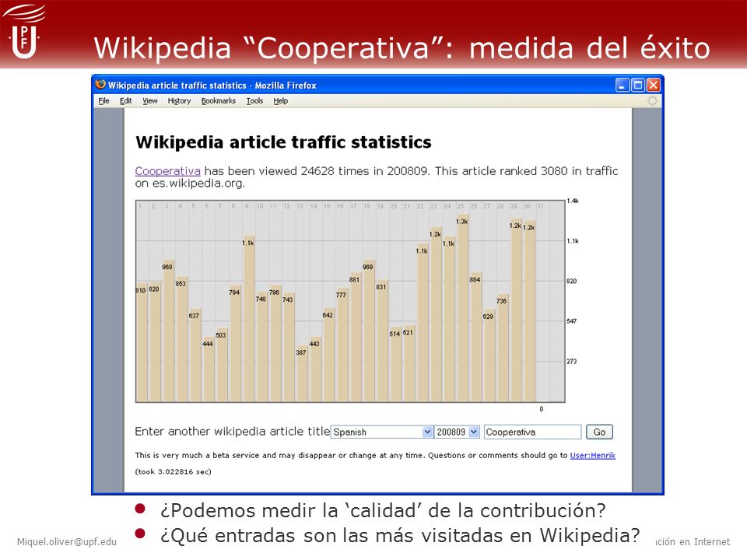Follow the Cooperativa article link

tap(168, 171)
